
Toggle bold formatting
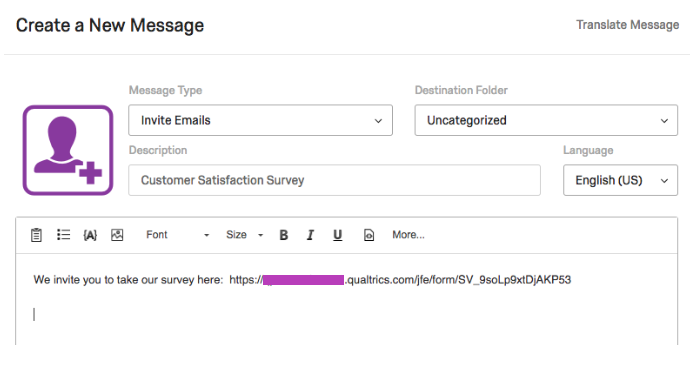pos(284,235)
